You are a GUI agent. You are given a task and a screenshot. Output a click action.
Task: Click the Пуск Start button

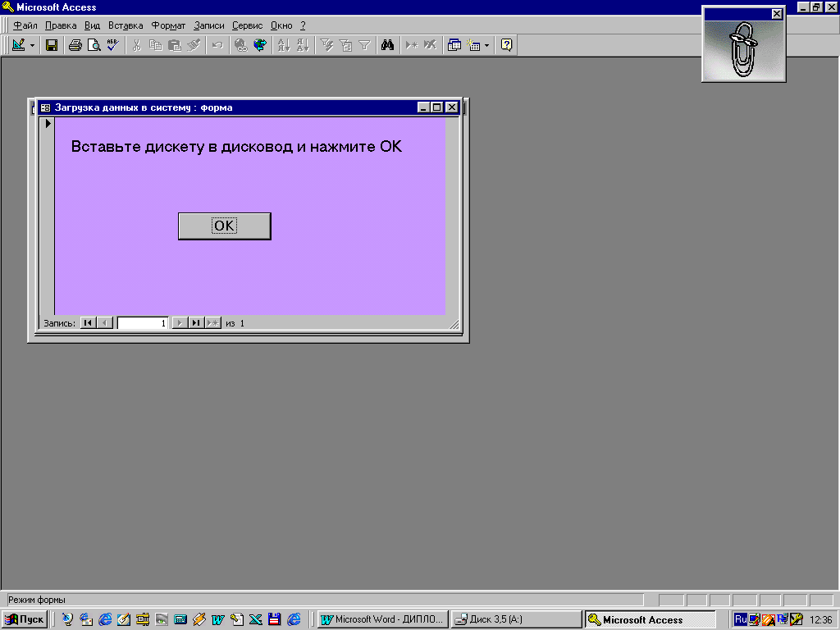(25, 619)
